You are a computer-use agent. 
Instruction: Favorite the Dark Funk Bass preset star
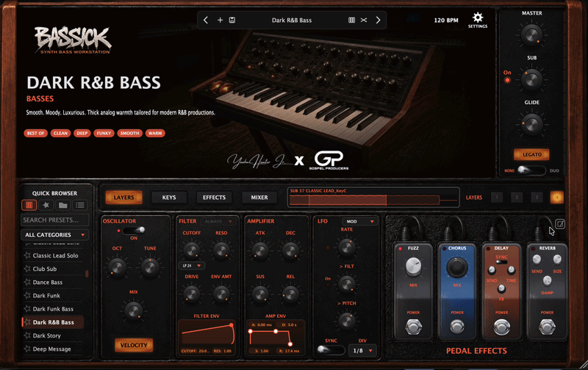click(27, 309)
